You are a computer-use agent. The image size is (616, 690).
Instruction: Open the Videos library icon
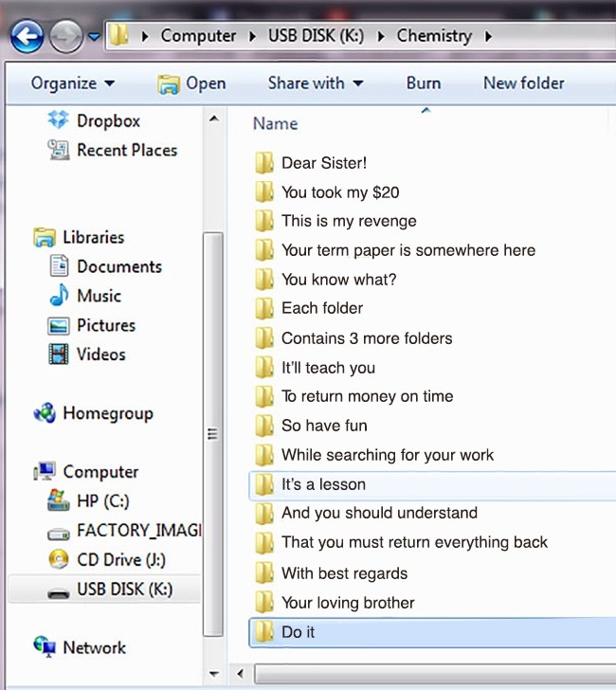coord(59,354)
